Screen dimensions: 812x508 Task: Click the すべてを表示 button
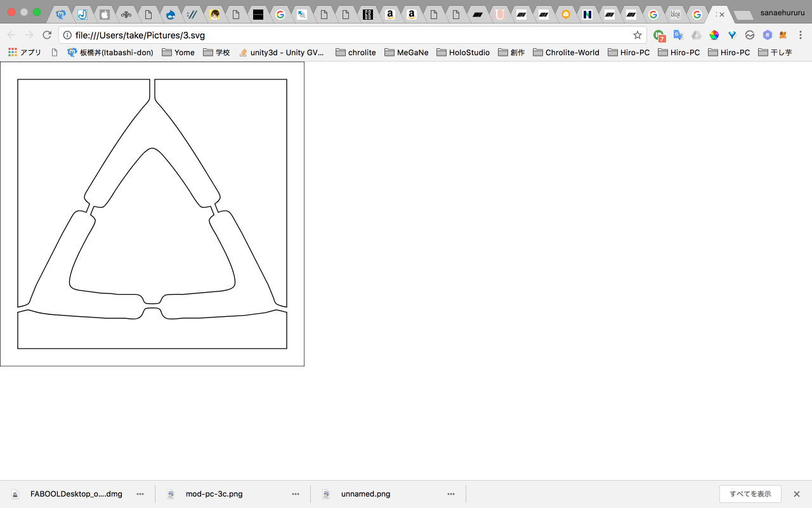(x=750, y=494)
